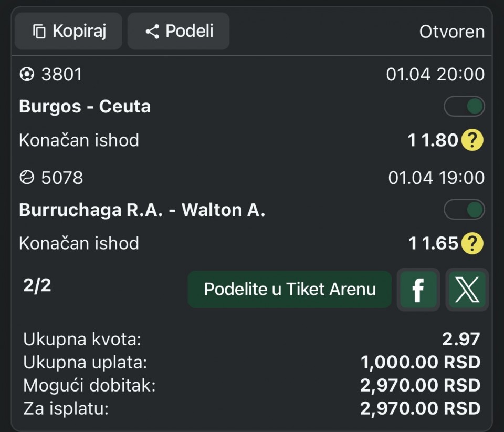Viewport: 504px width, 432px height.
Task: Click the soccer ball icon beside 3801
Action: pos(26,75)
